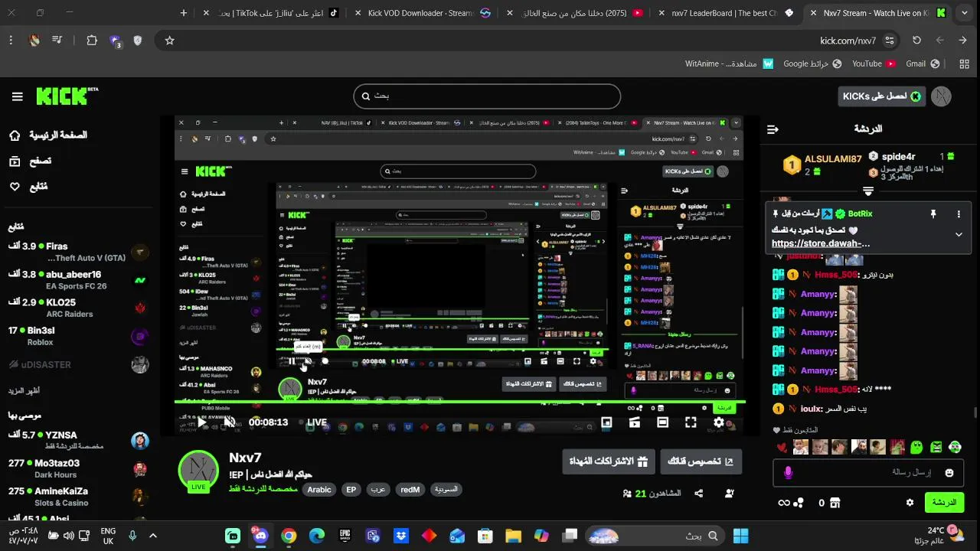This screenshot has width=980, height=551.
Task: Show hidden system tray icons chevron
Action: (152, 536)
